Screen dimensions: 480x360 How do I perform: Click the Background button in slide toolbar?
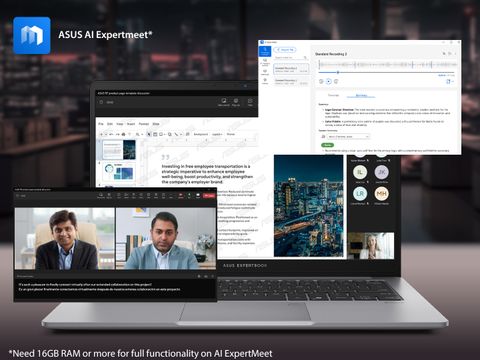tap(201, 134)
